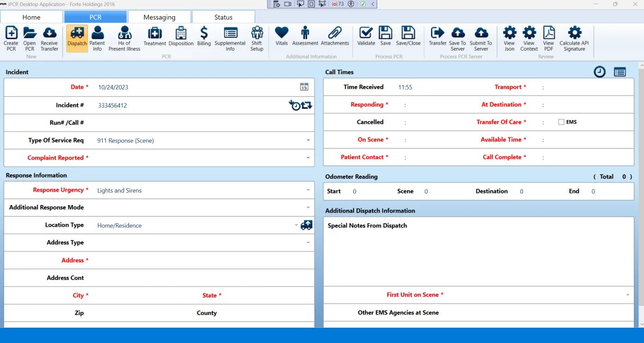Expand the First Unit on Scene dropdown
Image resolution: width=644 pixels, height=343 pixels.
(x=628, y=295)
